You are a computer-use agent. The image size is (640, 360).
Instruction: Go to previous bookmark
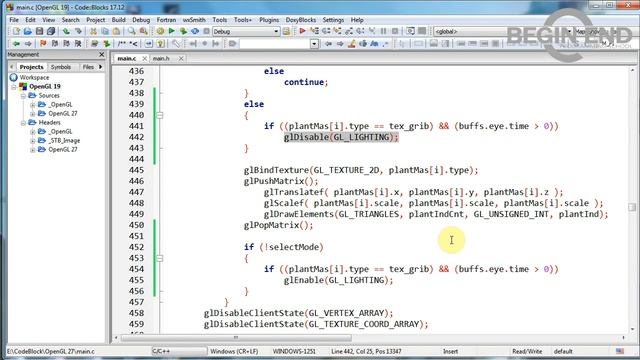[x=55, y=44]
